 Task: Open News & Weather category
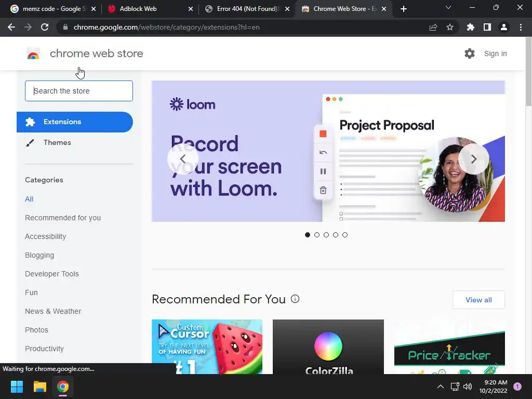tap(53, 311)
